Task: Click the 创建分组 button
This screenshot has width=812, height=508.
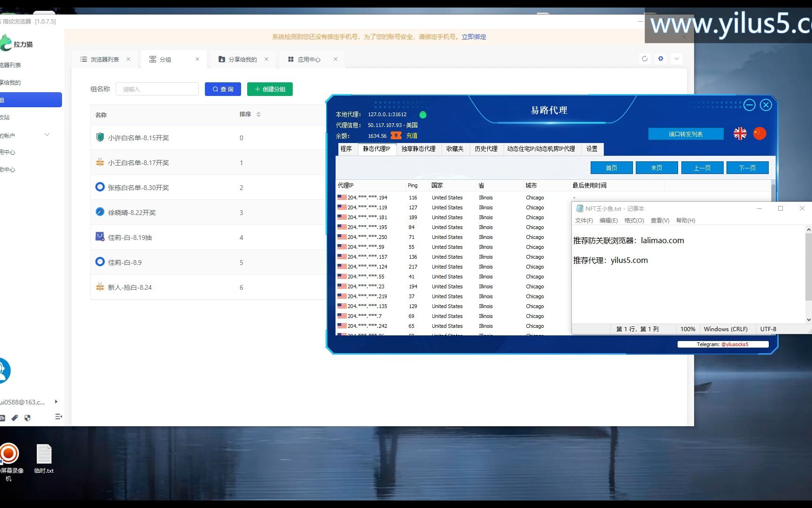Action: tap(270, 89)
